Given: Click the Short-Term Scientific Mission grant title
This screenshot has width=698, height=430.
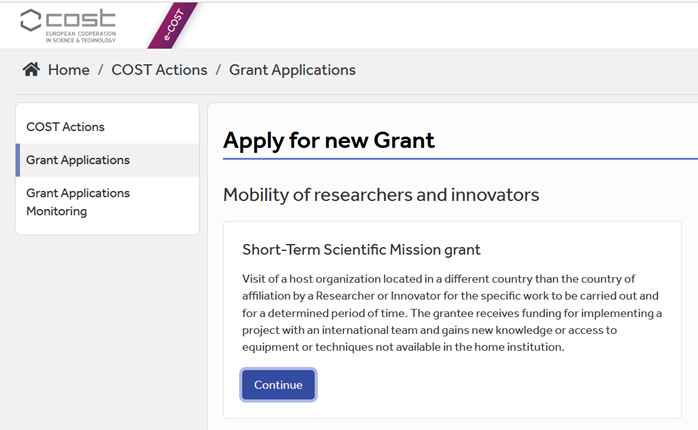Looking at the screenshot, I should 361,250.
